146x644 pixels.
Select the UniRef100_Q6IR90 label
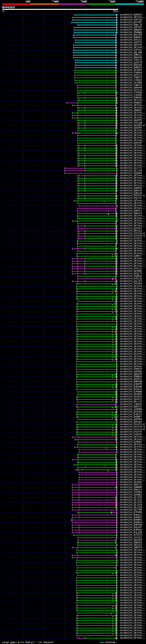[131, 482]
